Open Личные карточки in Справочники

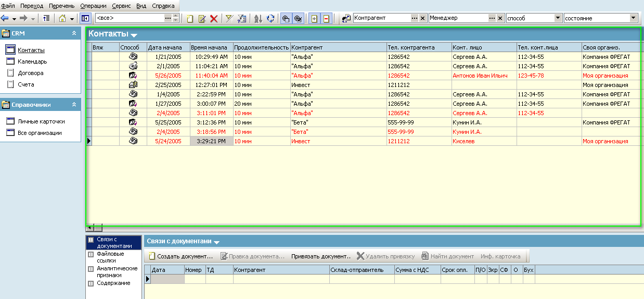click(41, 121)
